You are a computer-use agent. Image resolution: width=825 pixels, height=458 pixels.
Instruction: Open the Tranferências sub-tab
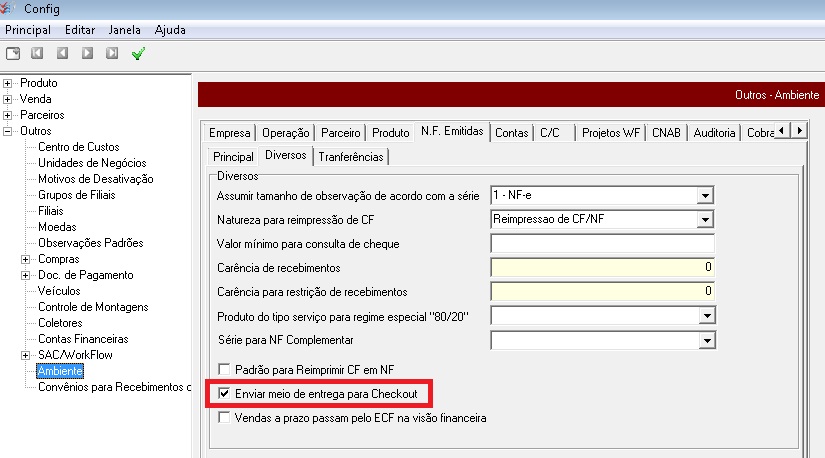[x=350, y=157]
